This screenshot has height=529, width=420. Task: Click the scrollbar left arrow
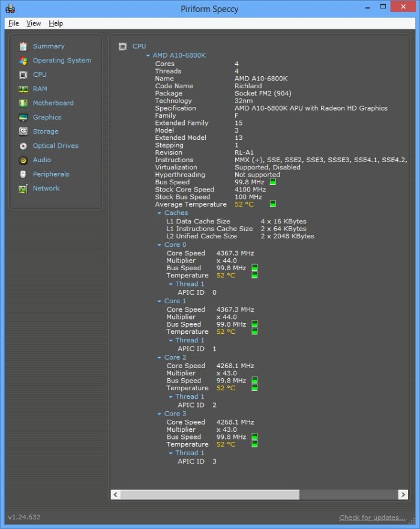point(116,495)
